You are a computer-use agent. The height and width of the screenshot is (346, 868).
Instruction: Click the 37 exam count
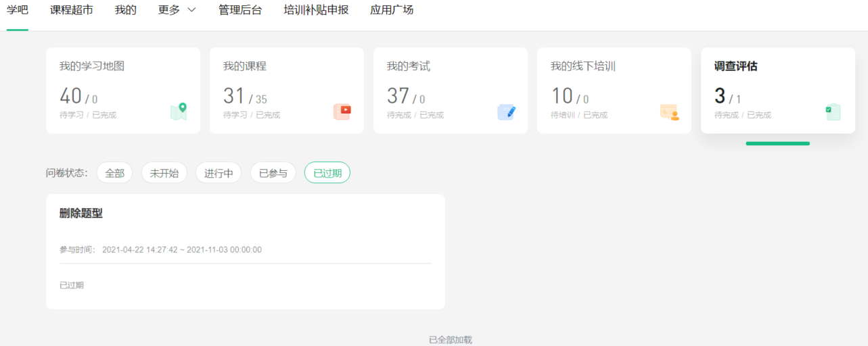pyautogui.click(x=398, y=96)
